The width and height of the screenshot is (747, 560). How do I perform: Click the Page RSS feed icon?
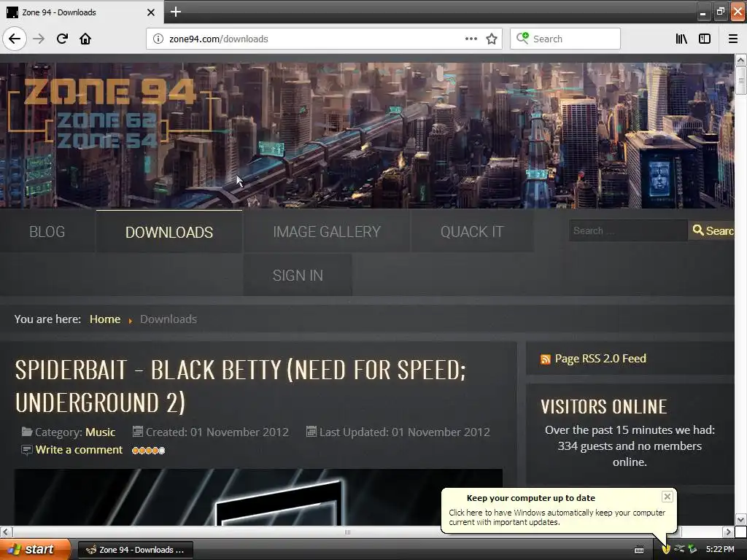point(546,359)
